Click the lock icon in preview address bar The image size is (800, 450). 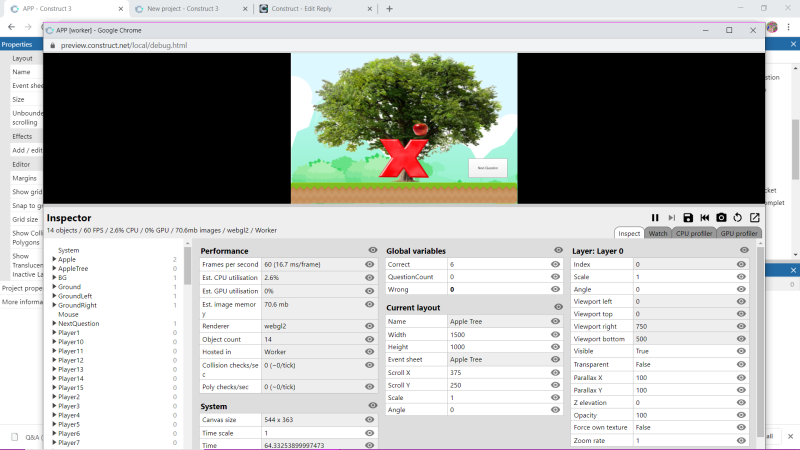tap(52, 45)
